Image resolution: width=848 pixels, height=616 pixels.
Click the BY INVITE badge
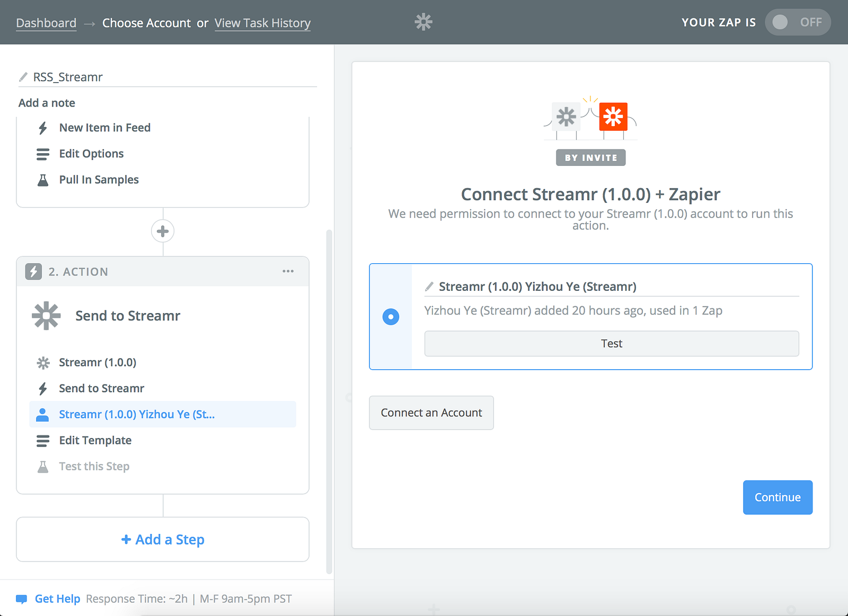click(591, 157)
